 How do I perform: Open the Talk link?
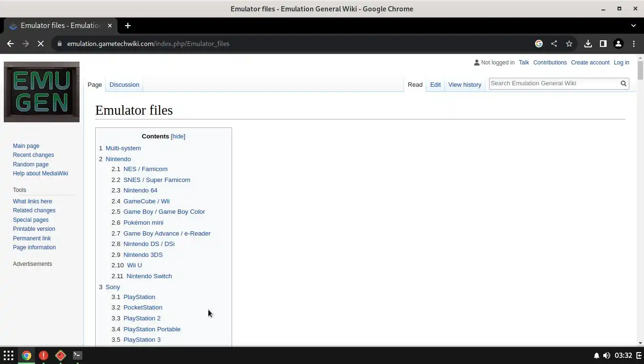pos(524,63)
